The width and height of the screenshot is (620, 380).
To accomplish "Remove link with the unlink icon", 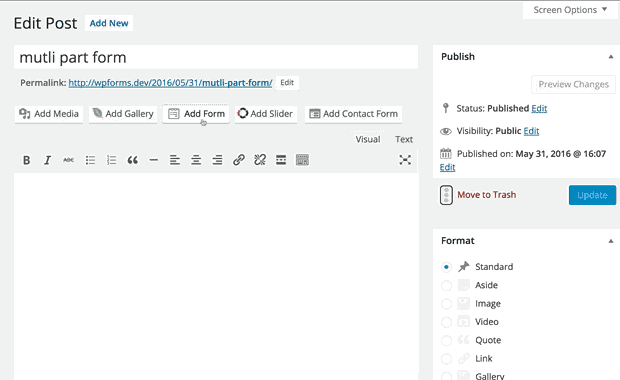I will coord(260,160).
